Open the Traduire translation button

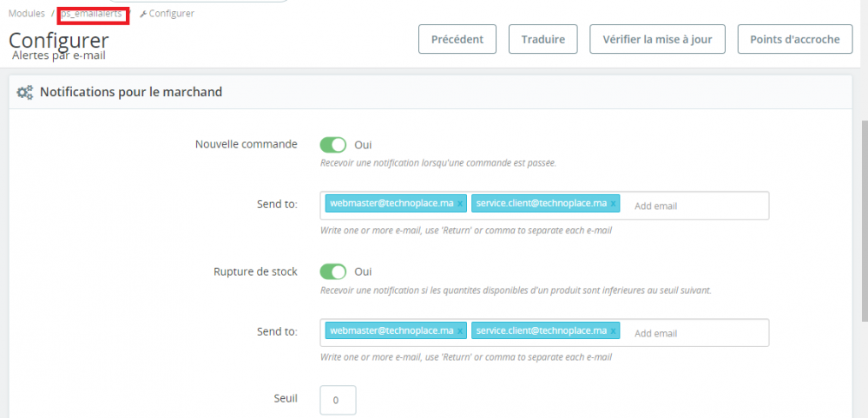pos(543,39)
